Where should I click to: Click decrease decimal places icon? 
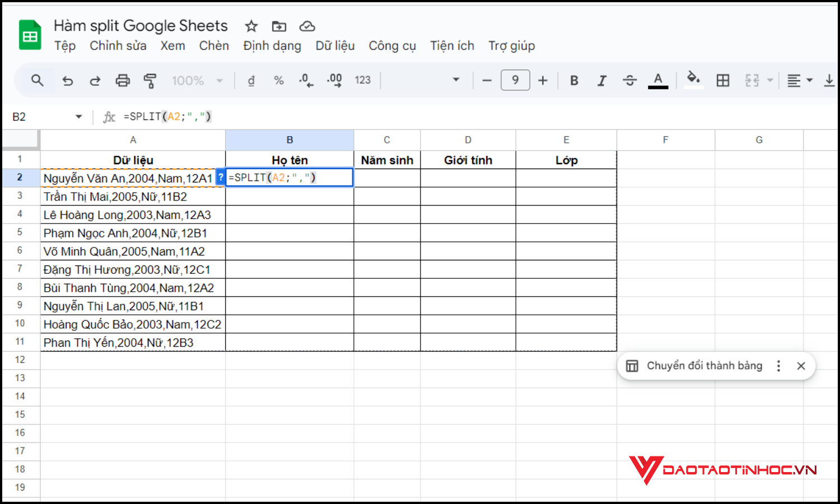306,81
